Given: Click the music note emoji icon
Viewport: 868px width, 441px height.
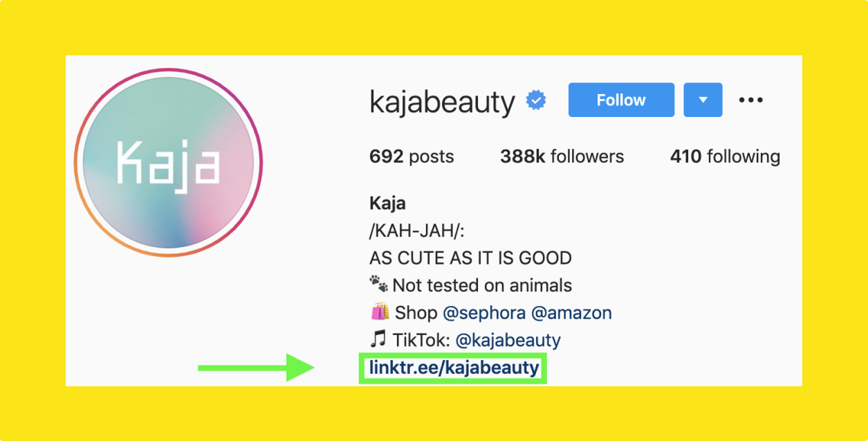Looking at the screenshot, I should pyautogui.click(x=378, y=341).
